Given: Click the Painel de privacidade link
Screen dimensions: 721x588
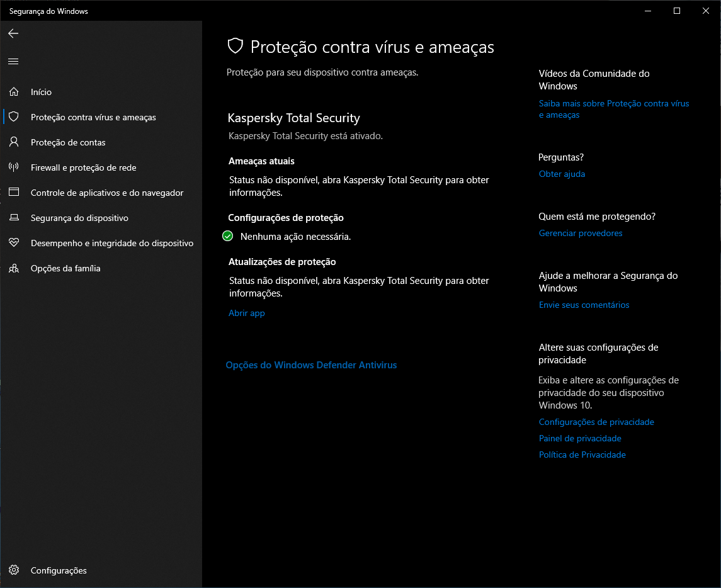Looking at the screenshot, I should click(x=580, y=438).
